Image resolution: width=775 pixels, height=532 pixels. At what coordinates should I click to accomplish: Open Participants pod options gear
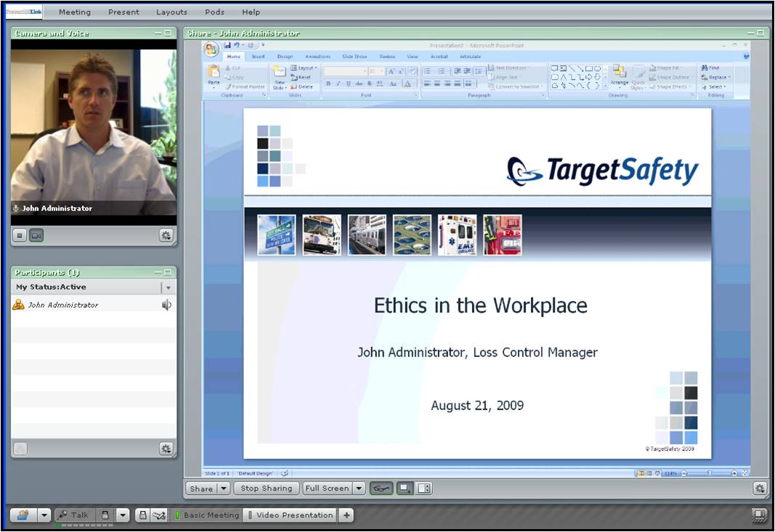point(166,449)
